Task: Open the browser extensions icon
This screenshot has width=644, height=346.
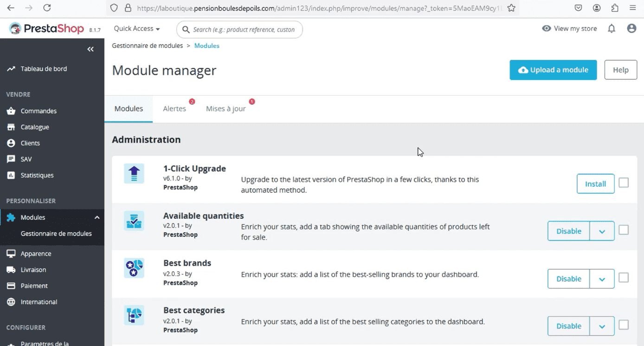Action: click(615, 8)
